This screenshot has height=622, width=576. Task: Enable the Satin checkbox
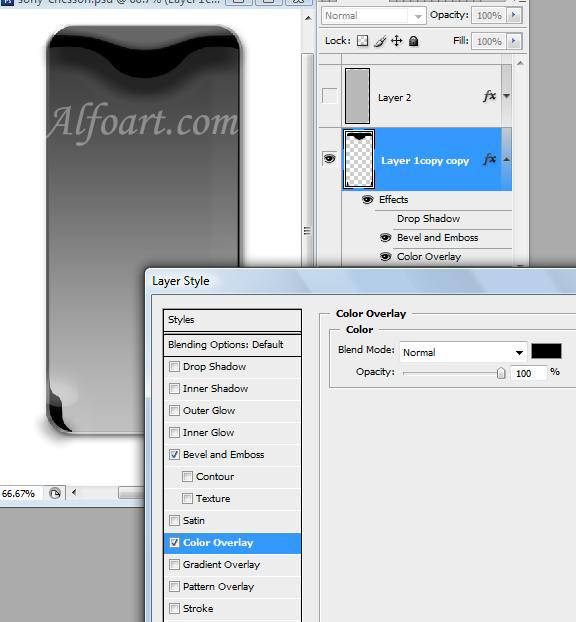(174, 520)
